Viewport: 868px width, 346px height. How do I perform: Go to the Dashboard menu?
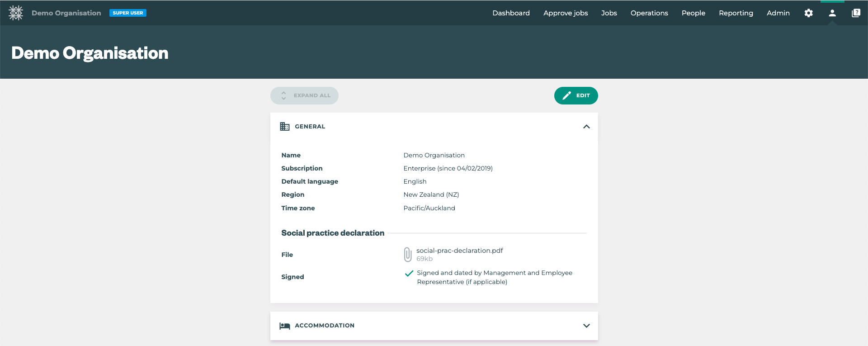[511, 13]
